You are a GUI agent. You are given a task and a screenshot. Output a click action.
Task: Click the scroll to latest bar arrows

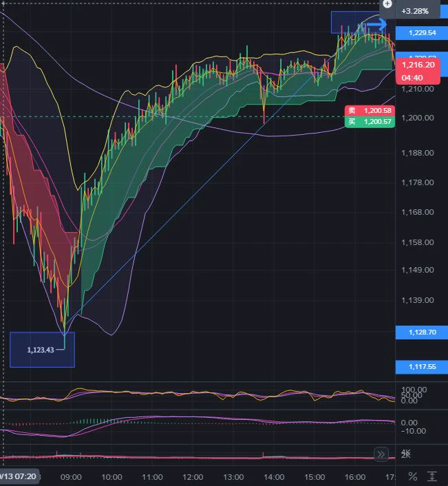(381, 454)
